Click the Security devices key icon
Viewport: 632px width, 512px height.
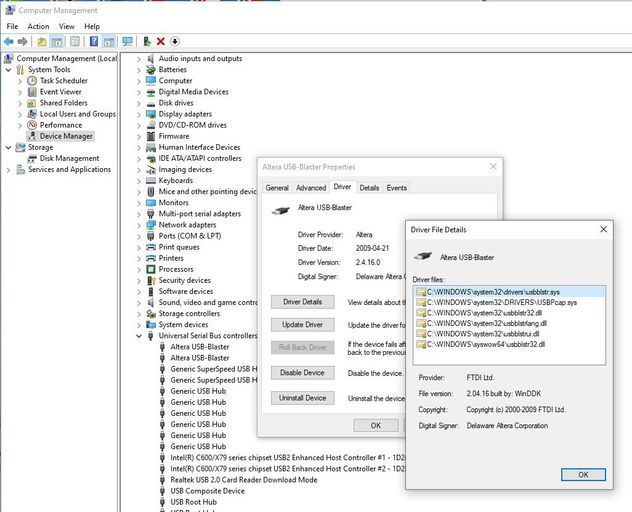coord(151,280)
